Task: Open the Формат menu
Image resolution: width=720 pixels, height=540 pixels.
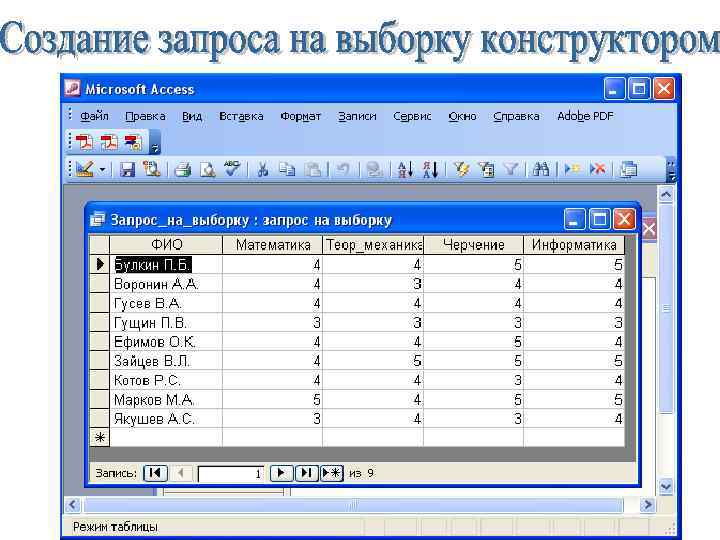Action: (300, 116)
